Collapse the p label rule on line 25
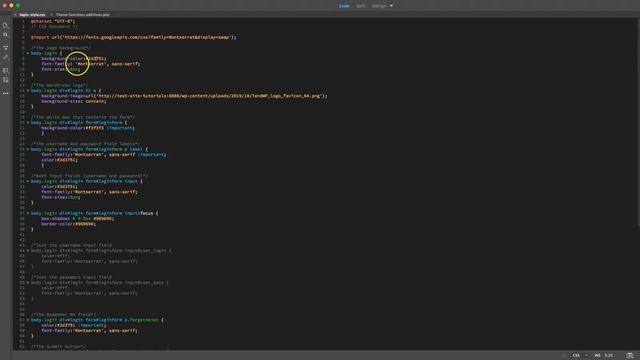Viewport: 640px width, 360px height. click(28, 149)
